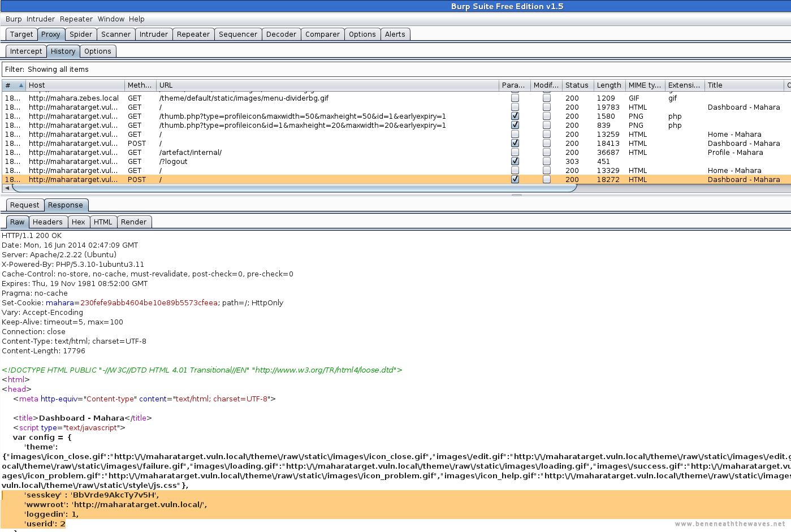The height and width of the screenshot is (532, 791).
Task: Sort history by the Title column
Action: [x=744, y=85]
